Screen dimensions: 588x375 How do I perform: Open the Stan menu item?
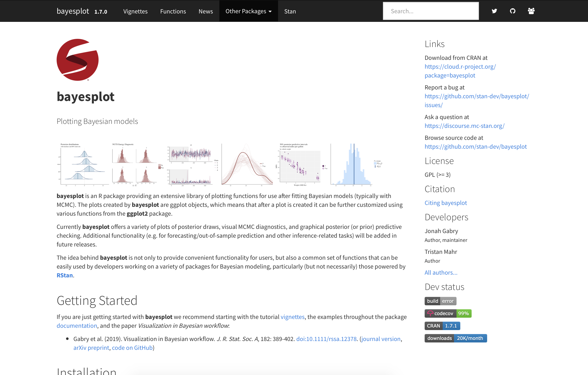coord(290,11)
